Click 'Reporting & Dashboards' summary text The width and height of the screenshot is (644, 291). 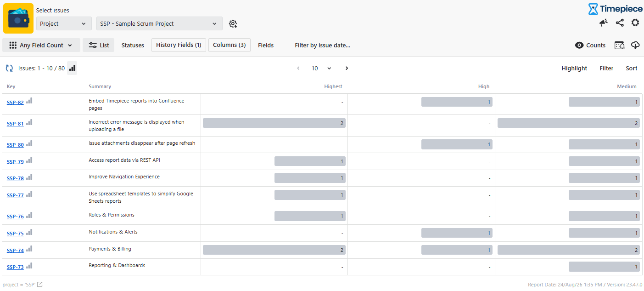click(117, 265)
